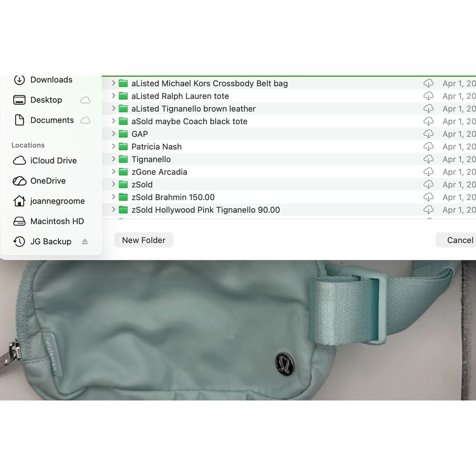Expand the zGone Arcadia folder

point(113,171)
